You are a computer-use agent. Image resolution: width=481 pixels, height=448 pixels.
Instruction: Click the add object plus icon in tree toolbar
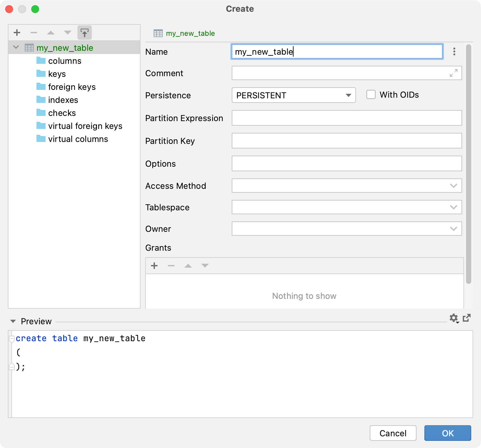click(x=17, y=33)
